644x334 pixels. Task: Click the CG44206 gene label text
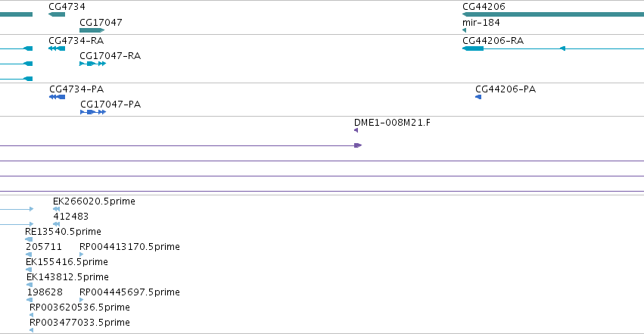(x=484, y=7)
